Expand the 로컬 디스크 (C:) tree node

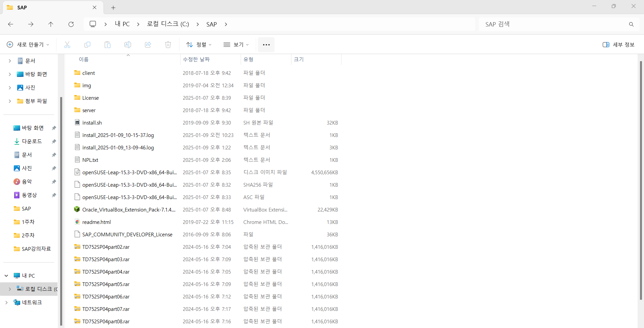click(x=10, y=289)
